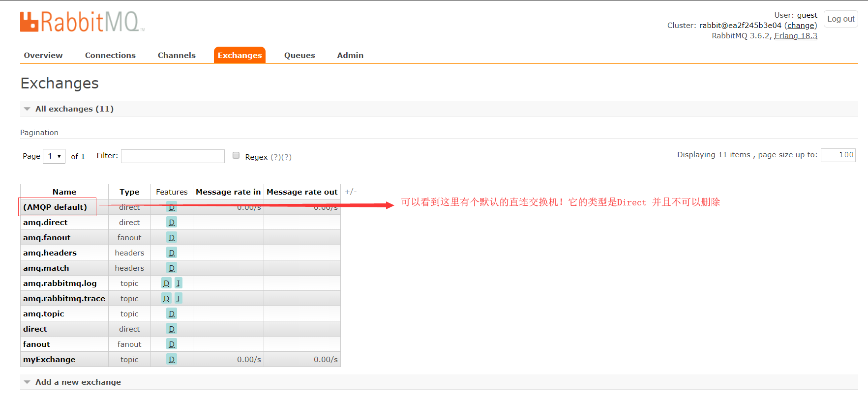Toggle table columns with the +/- control

coord(351,192)
